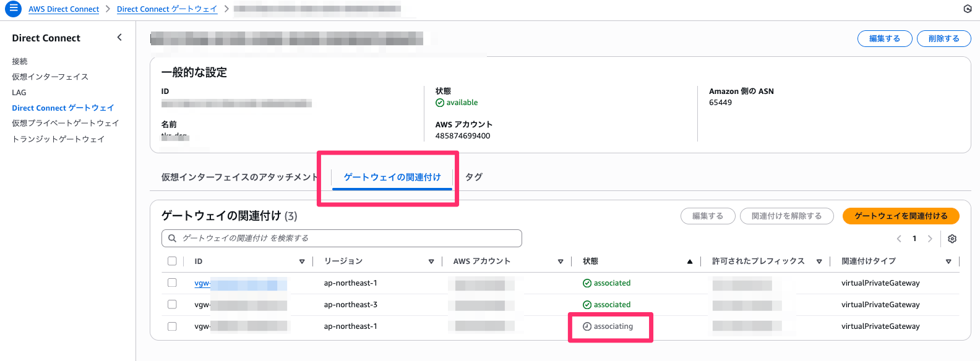The image size is (980, 361).
Task: Click the ap-northeast-3 region cell
Action: click(351, 305)
